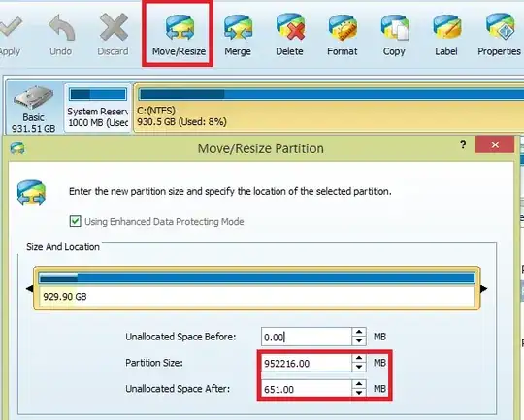This screenshot has width=524, height=420.
Task: Click the 929.90 GB partition size bar
Action: 256,288
